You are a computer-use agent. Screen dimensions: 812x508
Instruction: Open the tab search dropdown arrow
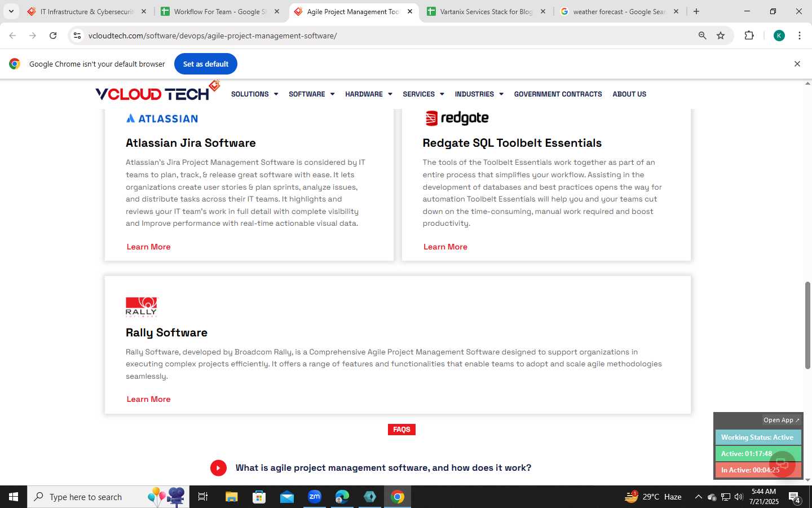(11, 11)
